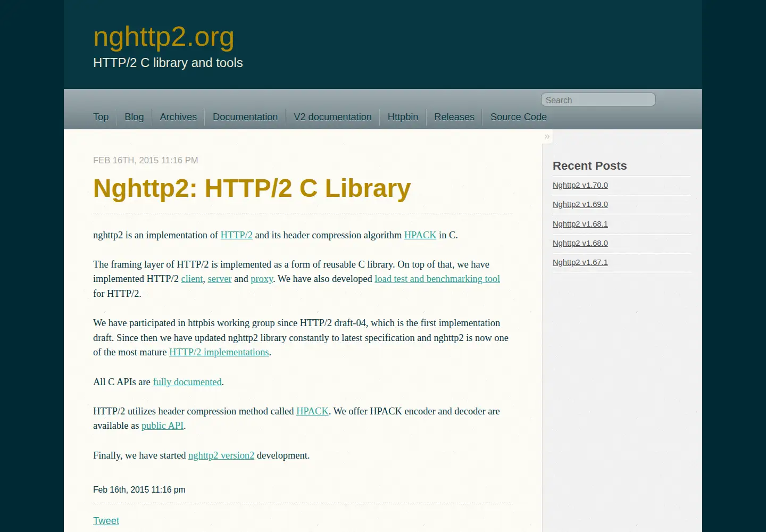Follow the proxy link
The height and width of the screenshot is (532, 766).
(x=262, y=279)
